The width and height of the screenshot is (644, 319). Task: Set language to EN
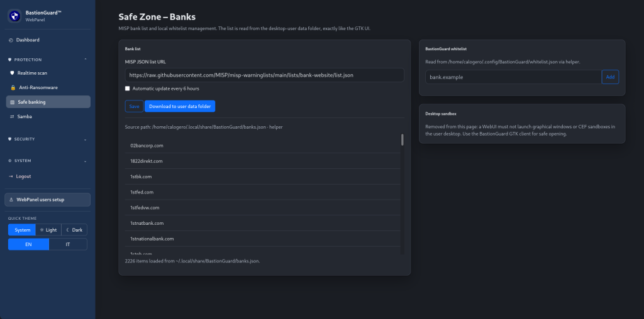coord(28,244)
